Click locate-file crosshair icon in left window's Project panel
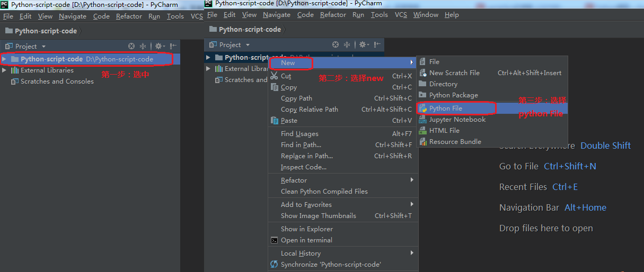This screenshot has height=272, width=644. (131, 47)
